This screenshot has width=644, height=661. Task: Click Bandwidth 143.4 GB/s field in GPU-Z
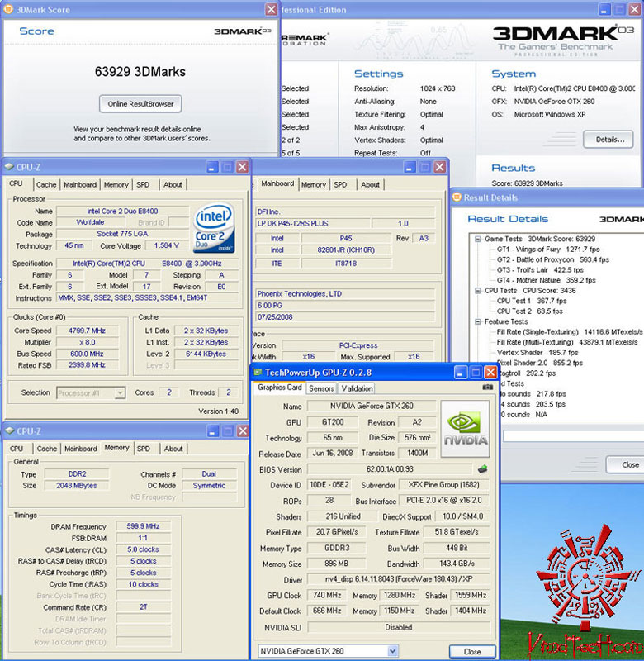click(457, 564)
